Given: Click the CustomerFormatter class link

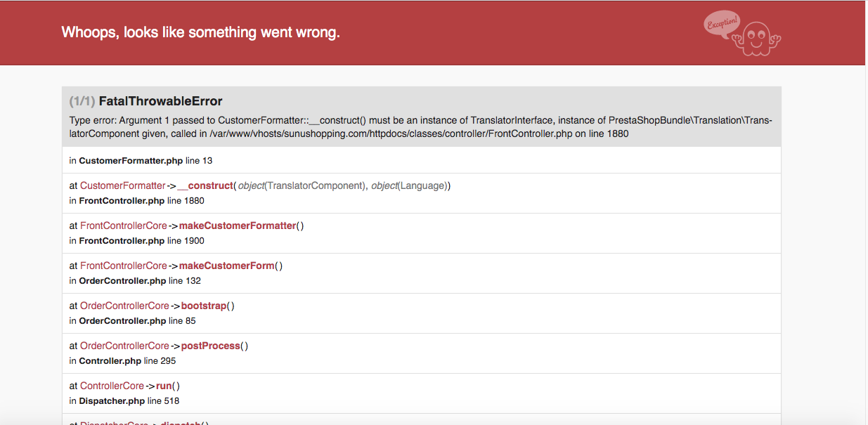Looking at the screenshot, I should point(122,185).
